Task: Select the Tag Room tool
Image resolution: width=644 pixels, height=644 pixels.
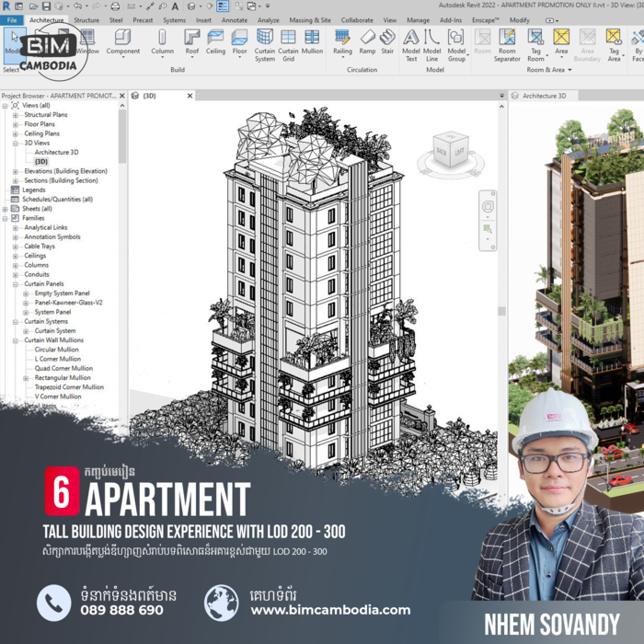Action: click(x=535, y=45)
